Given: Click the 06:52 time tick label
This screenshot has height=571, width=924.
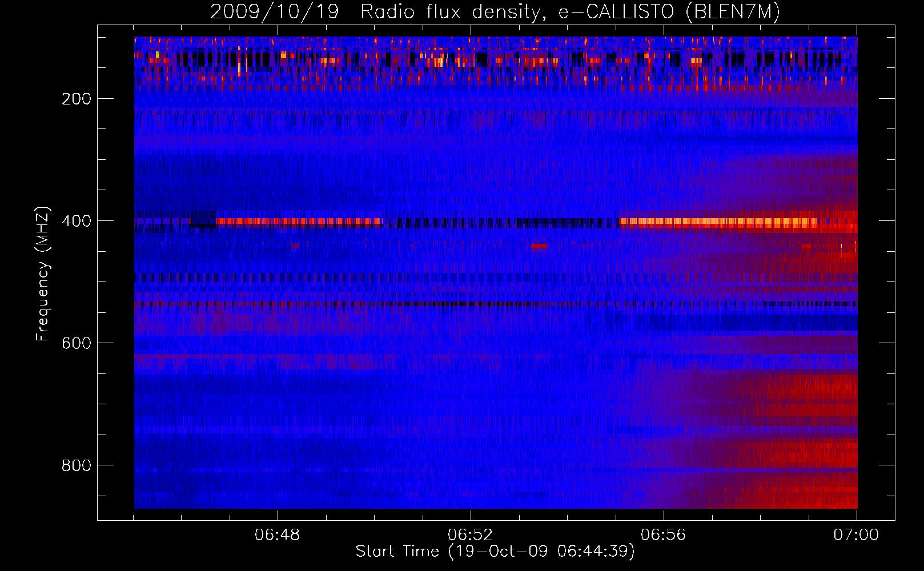Looking at the screenshot, I should (471, 535).
